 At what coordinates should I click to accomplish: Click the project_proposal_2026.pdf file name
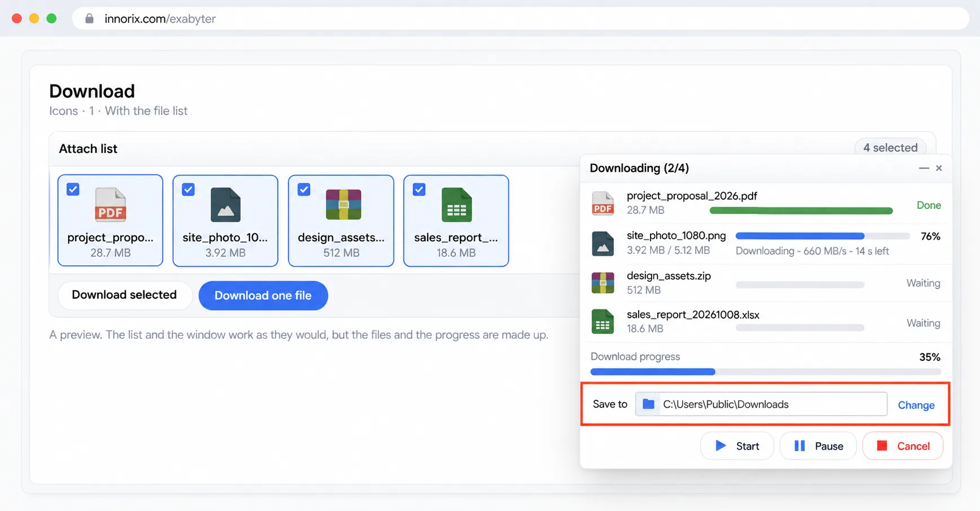(x=692, y=196)
